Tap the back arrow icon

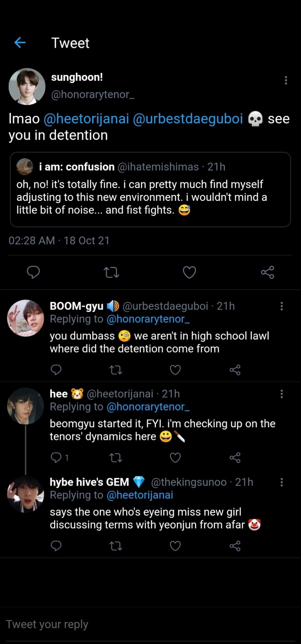coord(20,43)
